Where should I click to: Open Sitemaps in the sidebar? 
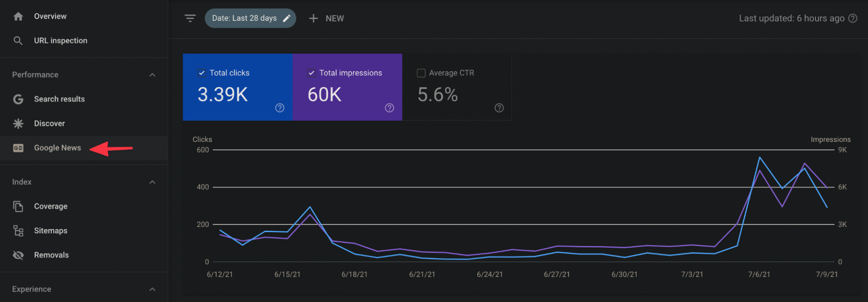[x=84, y=231]
